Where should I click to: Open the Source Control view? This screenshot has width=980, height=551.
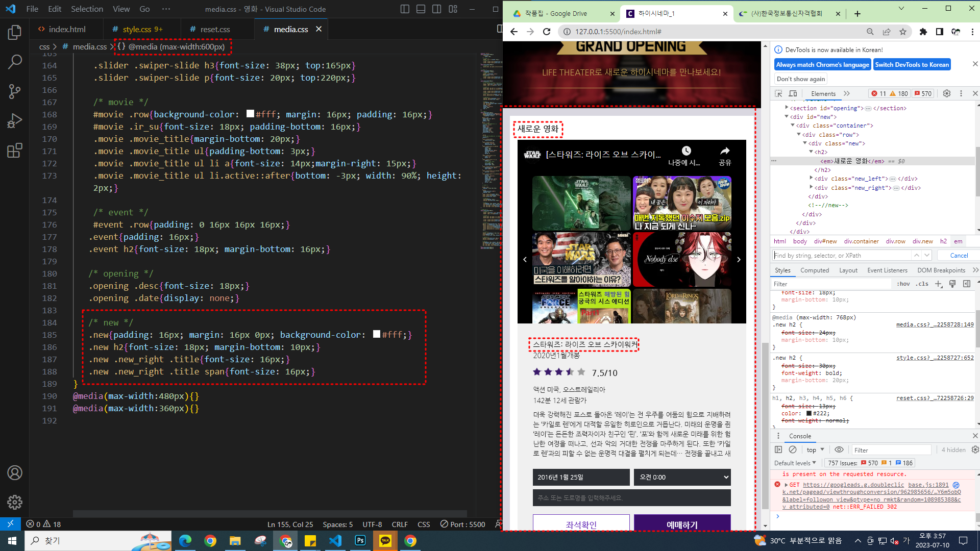click(15, 91)
